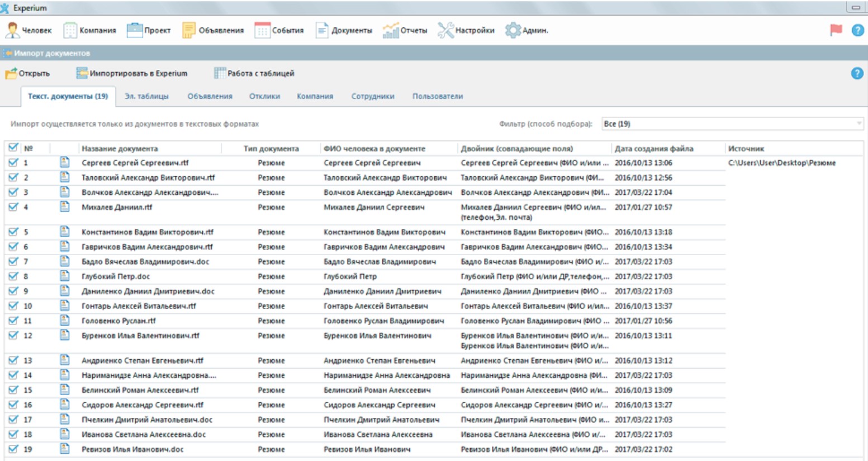
Task: Uncheck row 12 Буренков Илья Валентинович
Action: [x=13, y=336]
